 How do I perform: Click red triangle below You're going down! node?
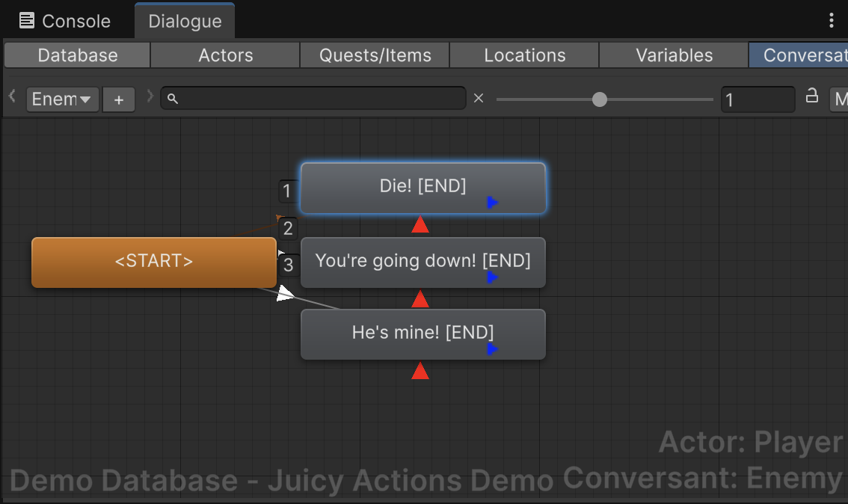(x=420, y=299)
